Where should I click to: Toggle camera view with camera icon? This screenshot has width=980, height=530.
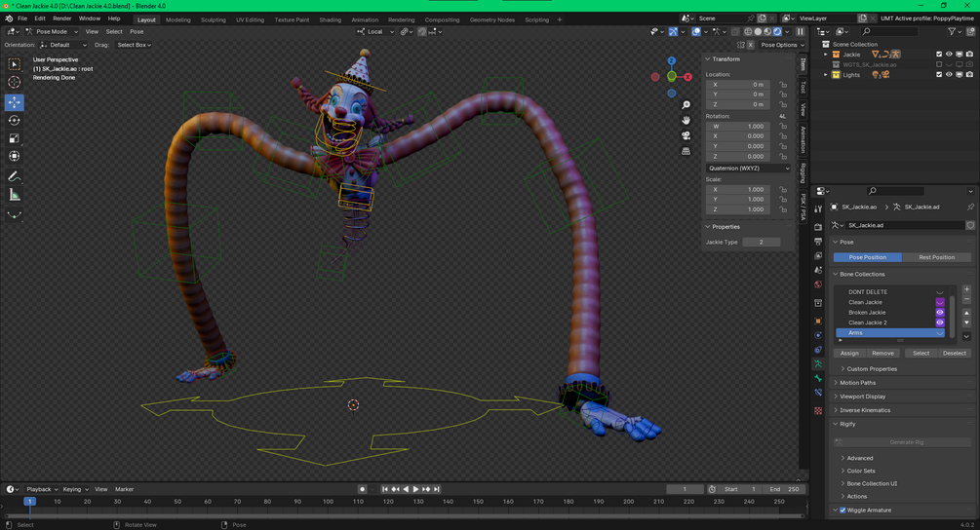tap(686, 135)
